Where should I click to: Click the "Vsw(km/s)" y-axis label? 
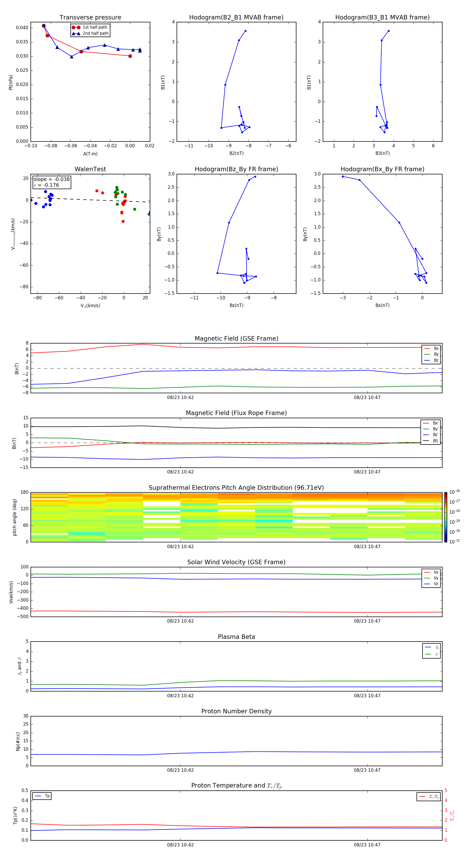tap(11, 592)
